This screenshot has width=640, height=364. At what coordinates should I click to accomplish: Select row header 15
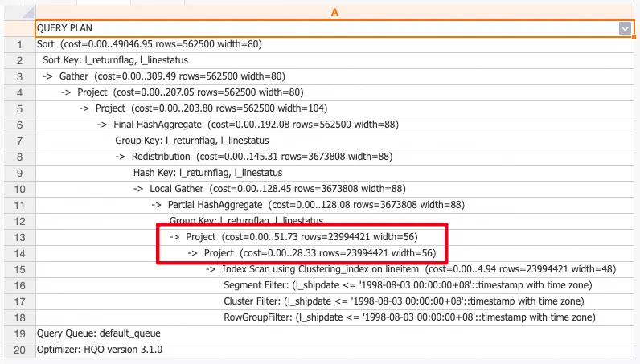click(x=19, y=269)
